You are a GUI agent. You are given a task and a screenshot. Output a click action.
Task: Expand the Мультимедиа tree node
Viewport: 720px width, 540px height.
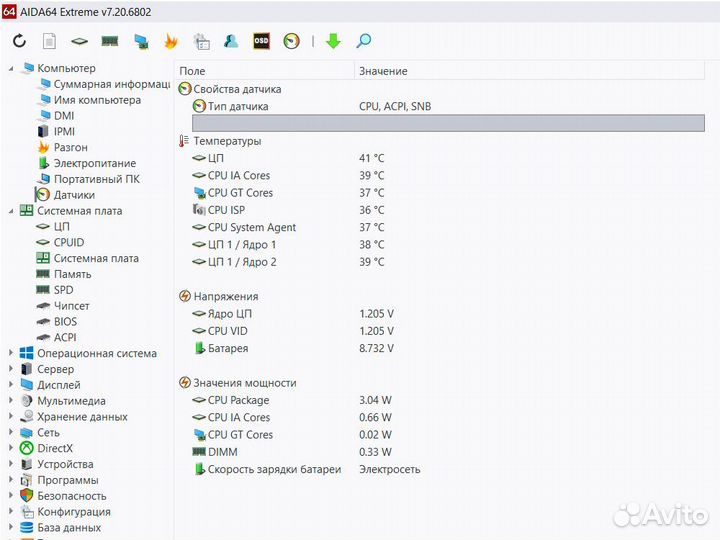coord(11,401)
